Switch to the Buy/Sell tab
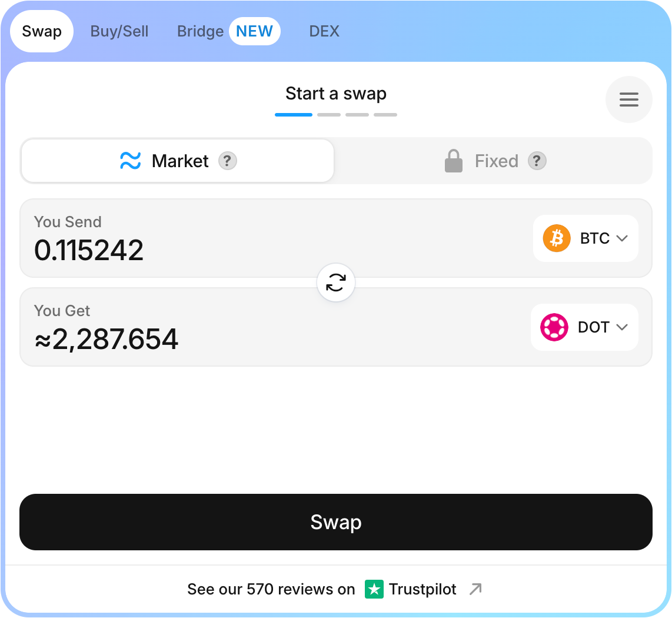This screenshot has height=618, width=672. [x=119, y=31]
